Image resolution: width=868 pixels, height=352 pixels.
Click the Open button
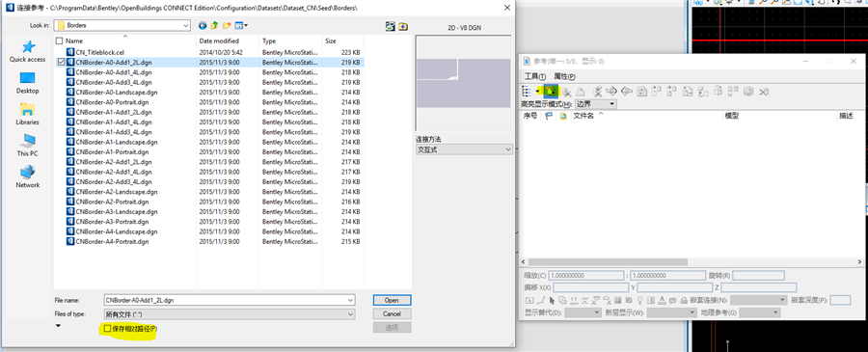pyautogui.click(x=392, y=300)
